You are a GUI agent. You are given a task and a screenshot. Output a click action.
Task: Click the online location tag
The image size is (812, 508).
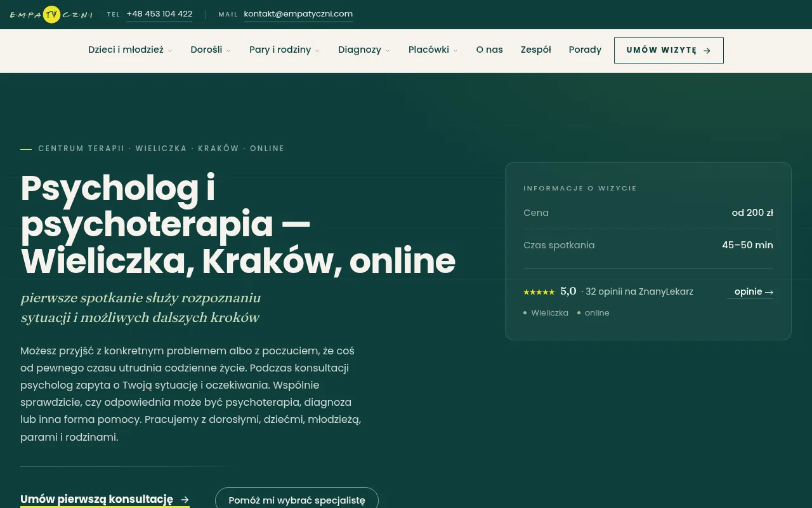(x=593, y=312)
